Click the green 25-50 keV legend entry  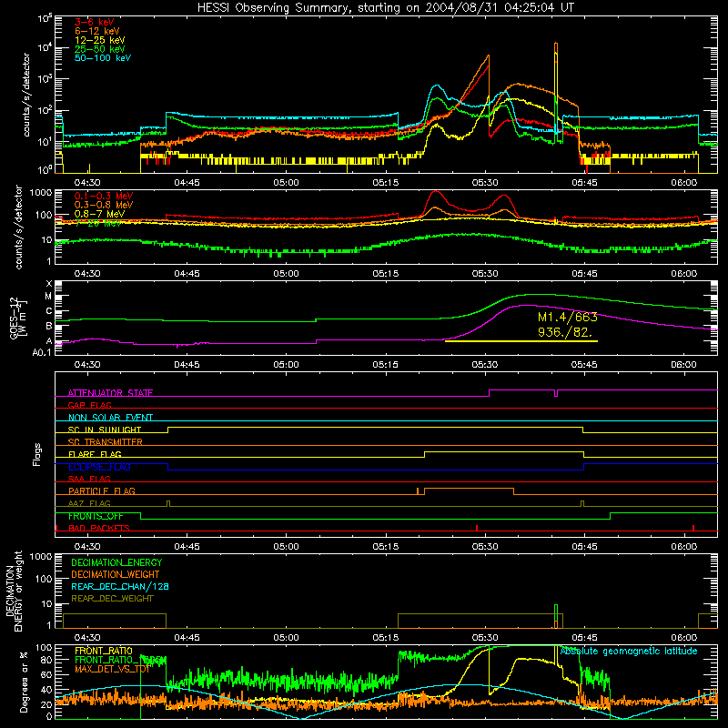[x=100, y=49]
